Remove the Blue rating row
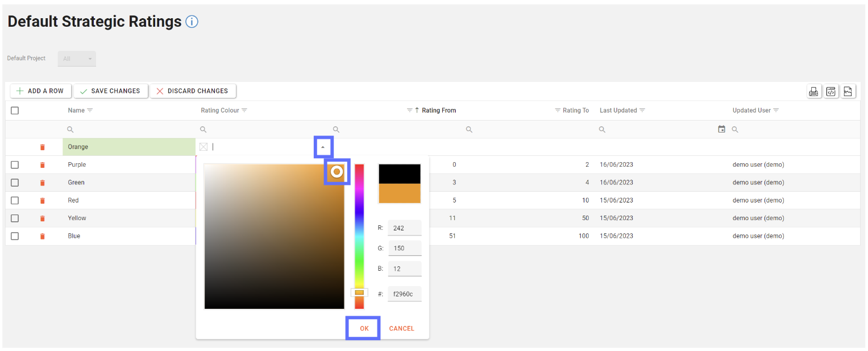The width and height of the screenshot is (868, 351). point(42,236)
